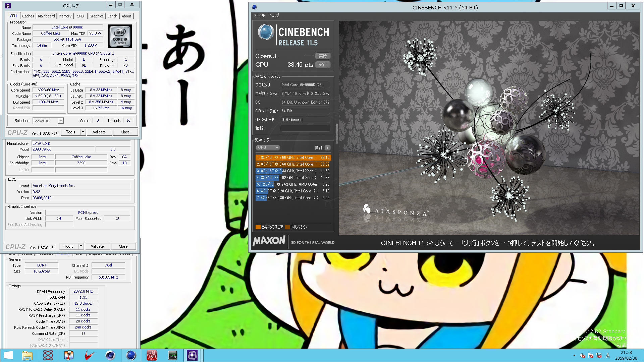Click the orange あなたのスコア legend swatch
644x362 pixels.
258,227
